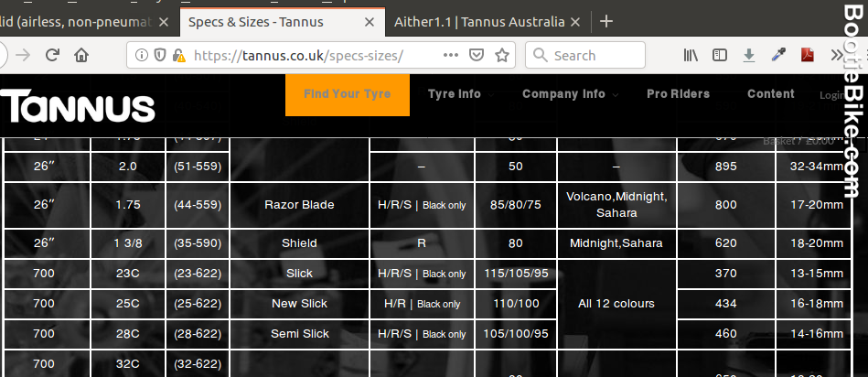Click the 620 weight cell

coord(725,243)
